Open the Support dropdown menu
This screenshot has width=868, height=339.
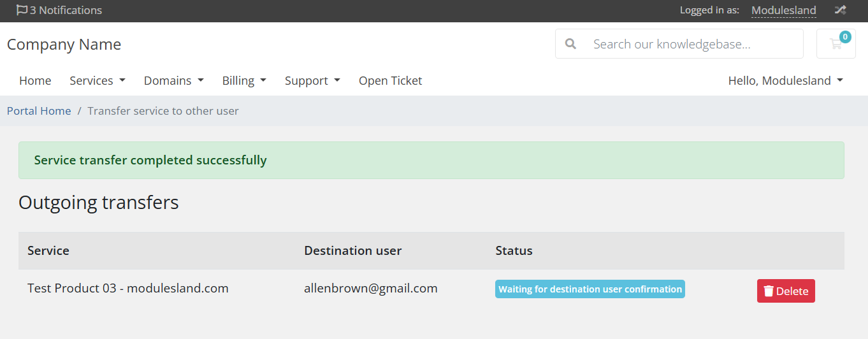click(x=312, y=80)
